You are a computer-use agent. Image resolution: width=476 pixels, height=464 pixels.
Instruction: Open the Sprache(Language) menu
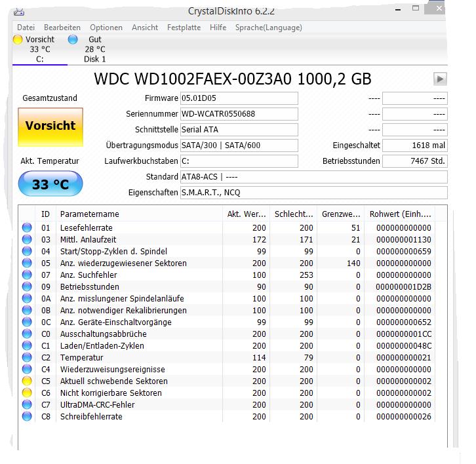click(x=269, y=28)
